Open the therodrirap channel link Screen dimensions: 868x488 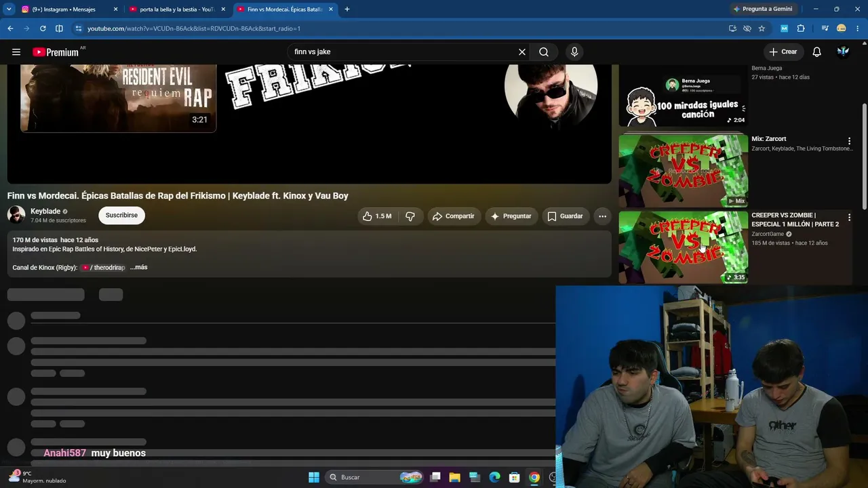[x=104, y=268]
